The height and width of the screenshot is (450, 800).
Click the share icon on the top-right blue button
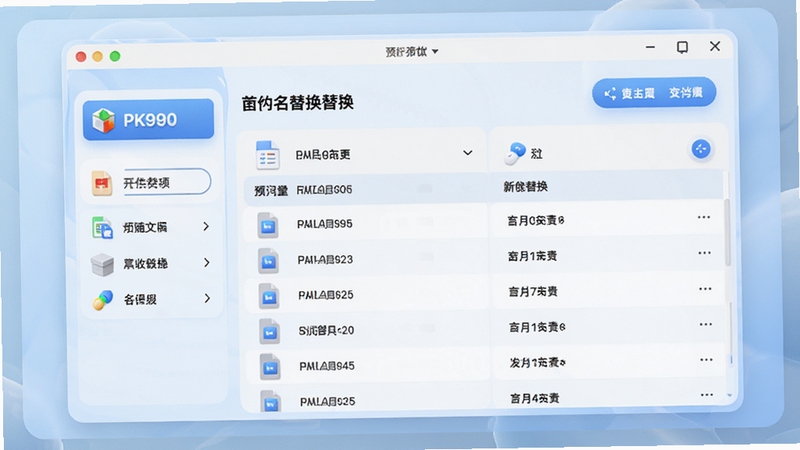[610, 94]
